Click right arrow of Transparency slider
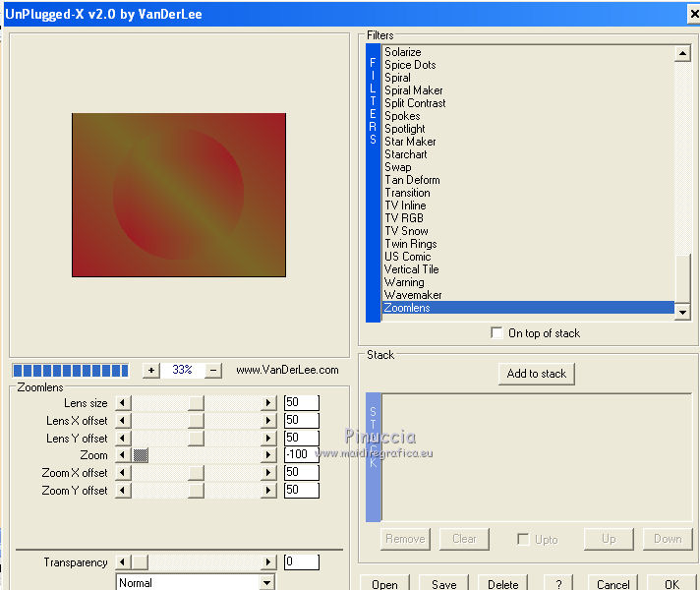 coord(268,561)
